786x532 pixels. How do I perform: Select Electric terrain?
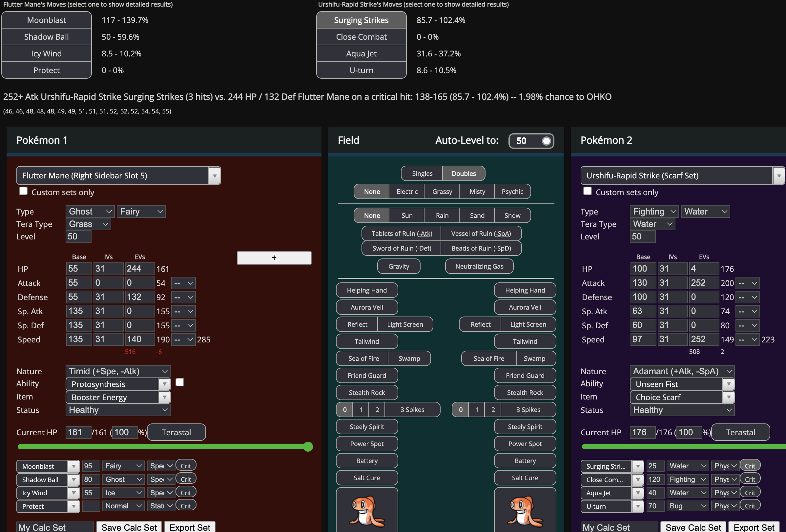407,192
